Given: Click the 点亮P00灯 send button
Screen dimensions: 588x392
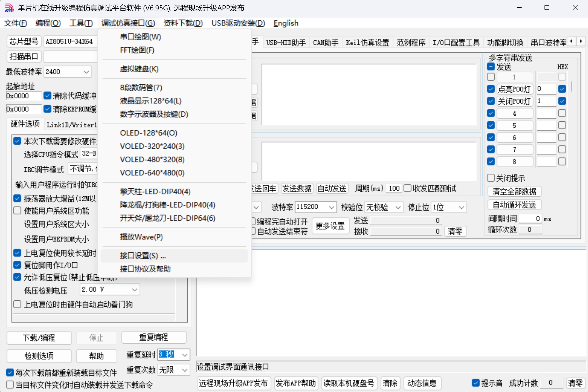Looking at the screenshot, I should click(514, 89).
